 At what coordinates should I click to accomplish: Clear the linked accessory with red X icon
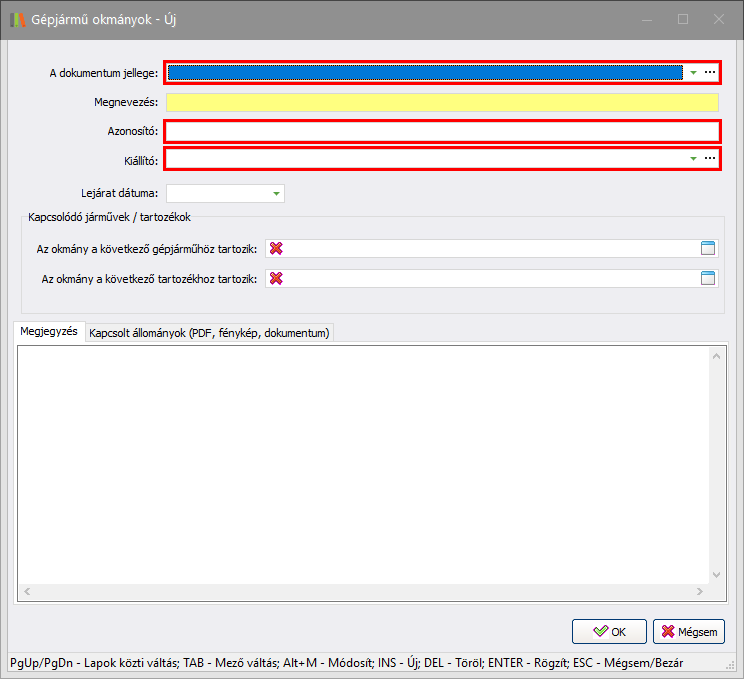(x=276, y=279)
